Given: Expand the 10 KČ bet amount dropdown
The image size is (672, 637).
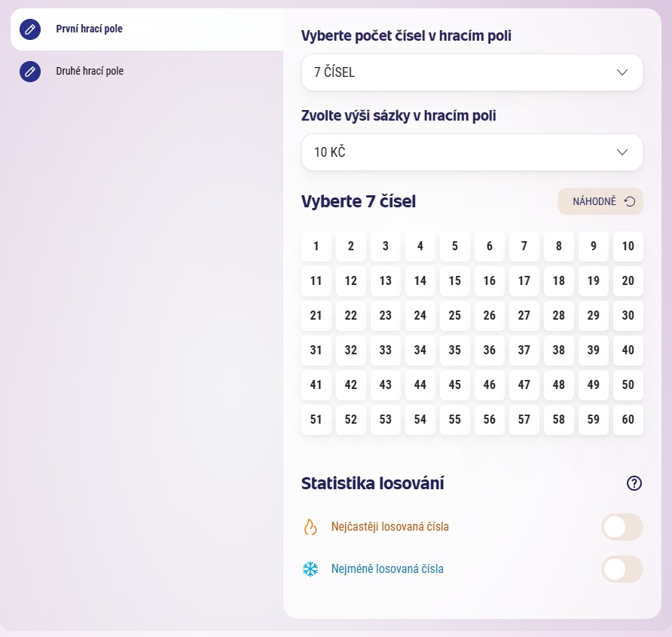Looking at the screenshot, I should (x=472, y=152).
